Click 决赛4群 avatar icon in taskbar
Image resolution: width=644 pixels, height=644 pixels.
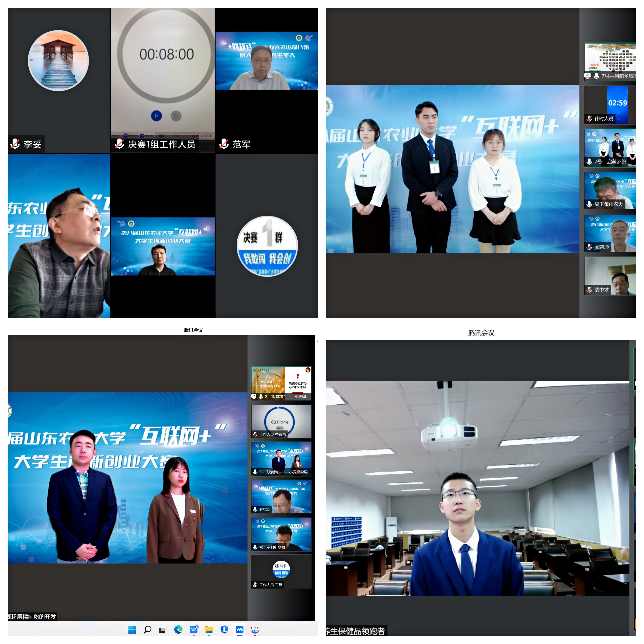255,629
